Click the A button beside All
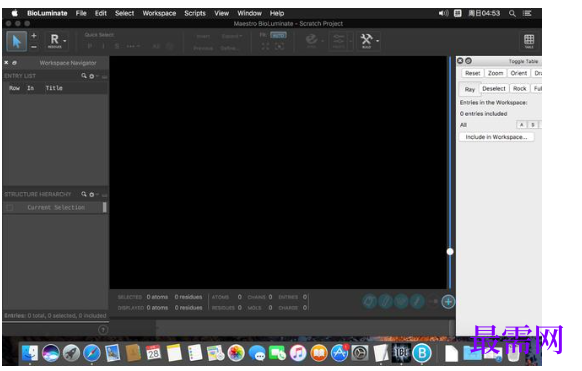The image size is (582, 371). pos(521,125)
